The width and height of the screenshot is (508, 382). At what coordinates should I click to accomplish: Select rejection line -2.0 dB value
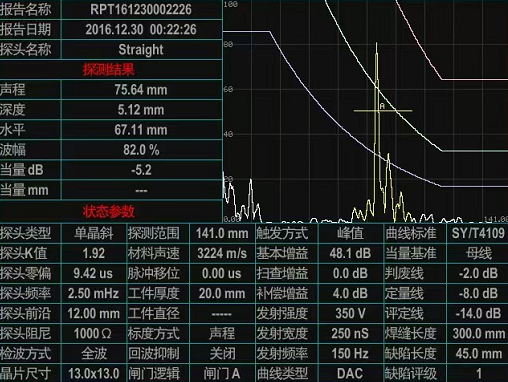[x=478, y=273]
